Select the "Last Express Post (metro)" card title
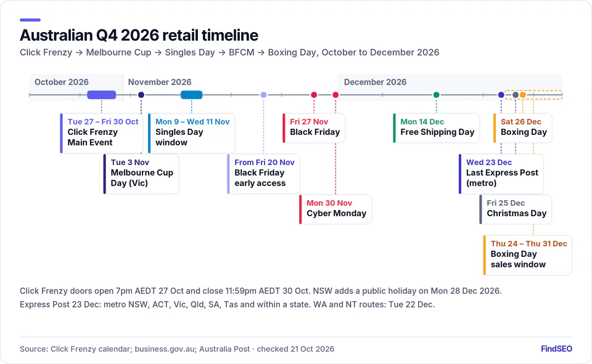The width and height of the screenshot is (592, 364). pyautogui.click(x=502, y=177)
